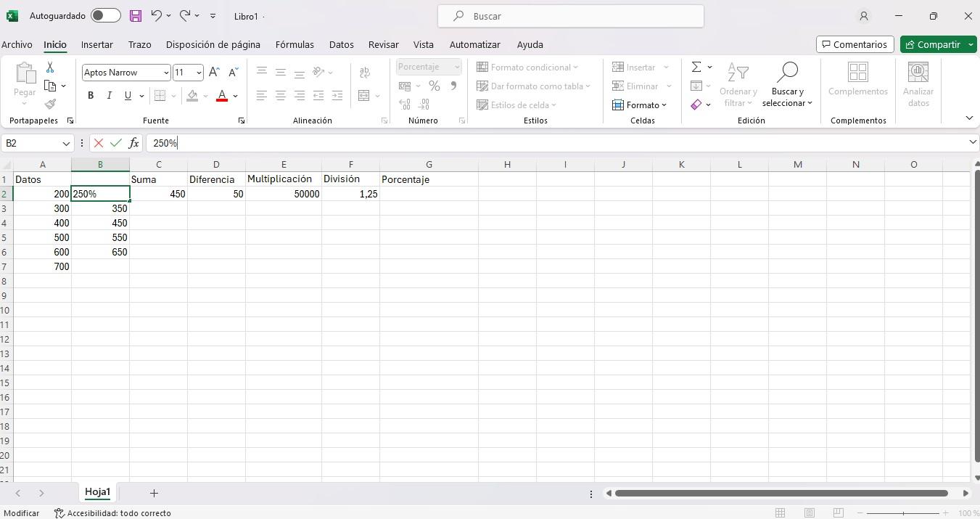Toggle Italic formatting
This screenshot has height=519, width=980.
coord(110,95)
